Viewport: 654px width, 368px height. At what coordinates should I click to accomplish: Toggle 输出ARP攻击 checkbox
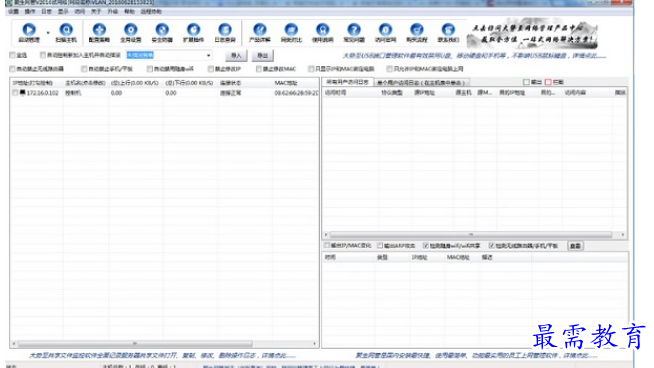[x=380, y=246]
